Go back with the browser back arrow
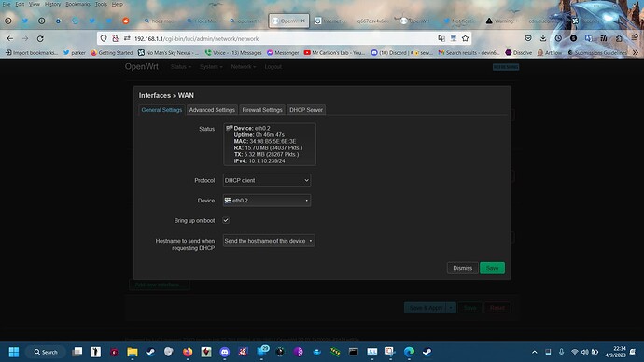 point(10,38)
